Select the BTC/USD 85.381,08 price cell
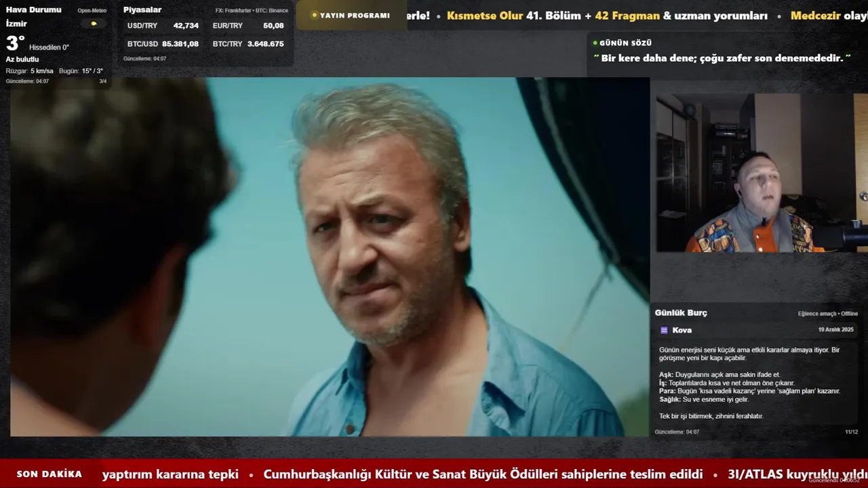This screenshot has height=488, width=868. coord(163,43)
